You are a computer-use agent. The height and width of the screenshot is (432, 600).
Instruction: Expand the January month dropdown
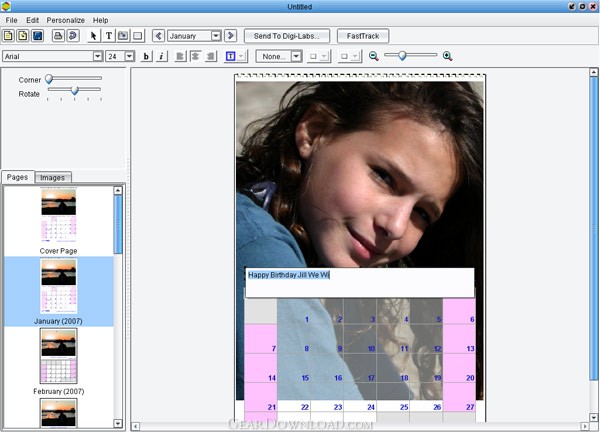216,36
